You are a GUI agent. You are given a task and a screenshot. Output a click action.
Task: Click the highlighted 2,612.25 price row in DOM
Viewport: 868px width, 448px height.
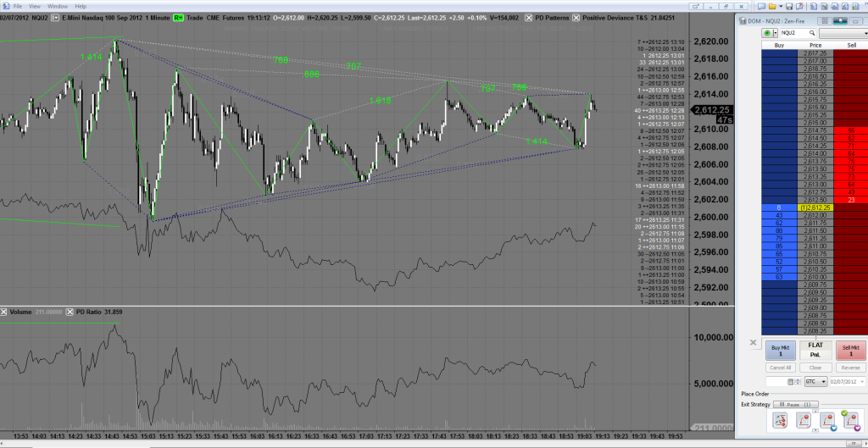point(815,207)
